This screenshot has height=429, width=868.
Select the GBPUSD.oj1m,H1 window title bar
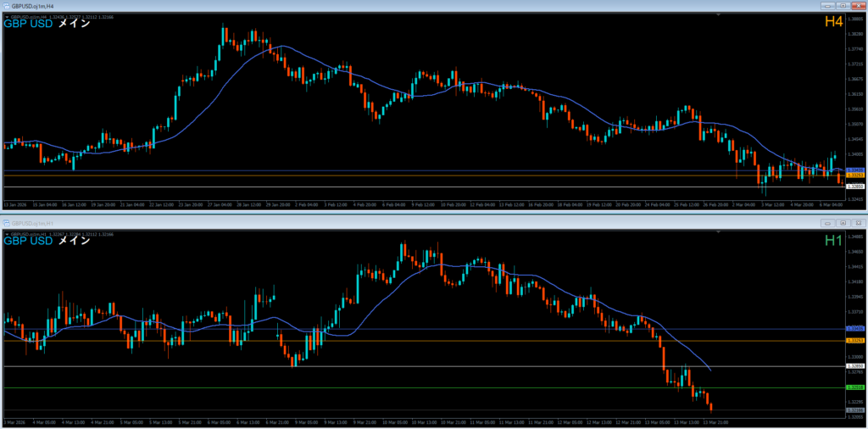(x=339, y=223)
